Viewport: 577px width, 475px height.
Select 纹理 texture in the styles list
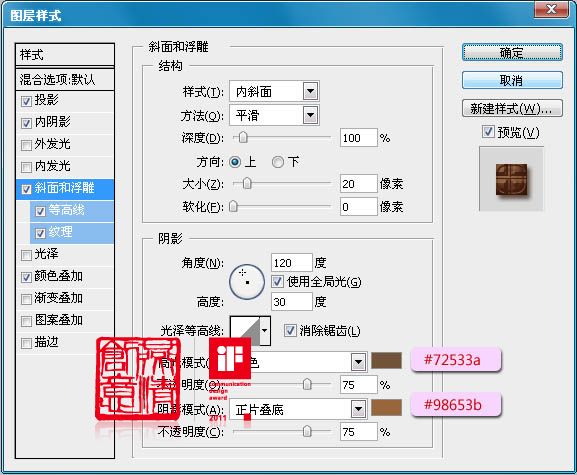(x=72, y=232)
